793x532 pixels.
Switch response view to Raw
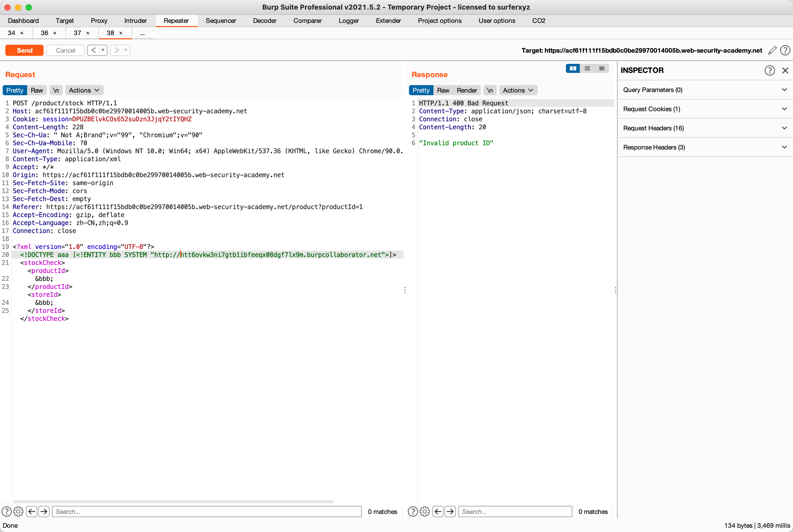pyautogui.click(x=443, y=90)
